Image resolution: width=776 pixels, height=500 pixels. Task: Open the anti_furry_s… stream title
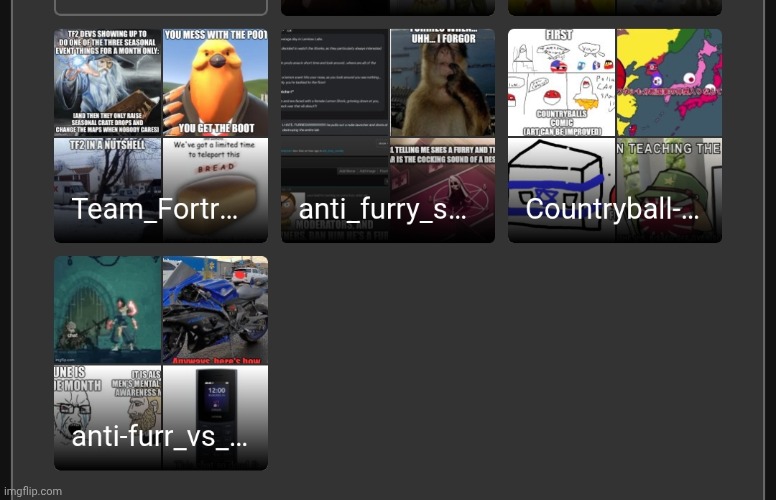coord(383,210)
